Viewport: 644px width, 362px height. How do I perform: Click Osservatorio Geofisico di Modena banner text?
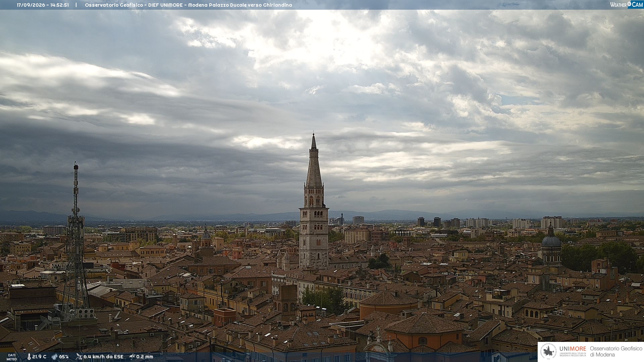[x=616, y=352]
